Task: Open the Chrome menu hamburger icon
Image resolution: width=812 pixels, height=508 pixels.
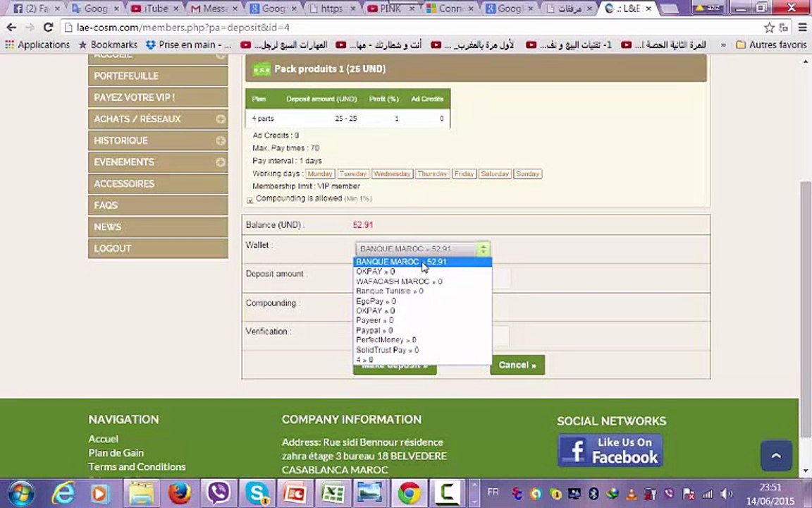Action: [801, 28]
